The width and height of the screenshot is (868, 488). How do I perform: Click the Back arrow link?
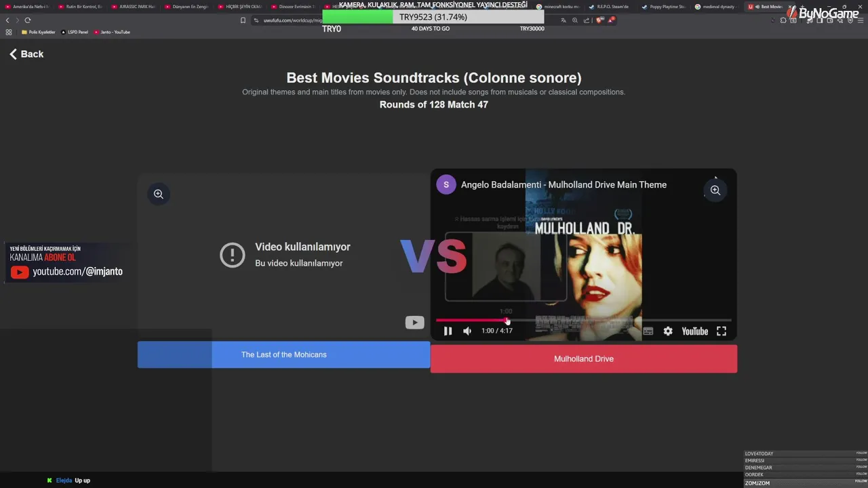(x=26, y=54)
